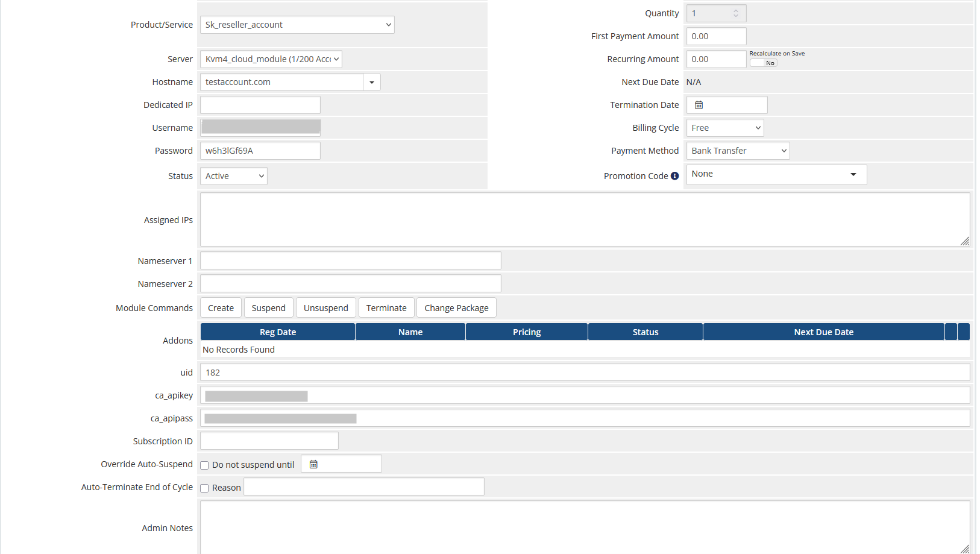Open the Payment Method dropdown

[x=738, y=151]
